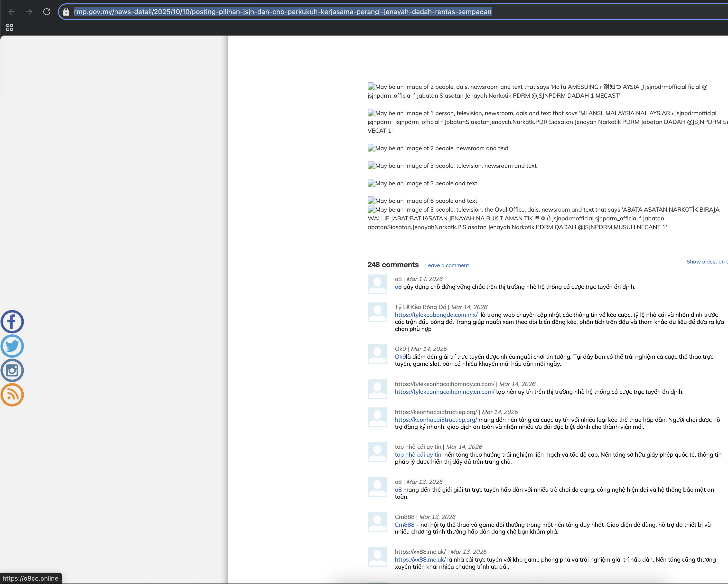Image resolution: width=728 pixels, height=584 pixels.
Task: Click the top nhà cái uy tín link
Action: (418, 455)
